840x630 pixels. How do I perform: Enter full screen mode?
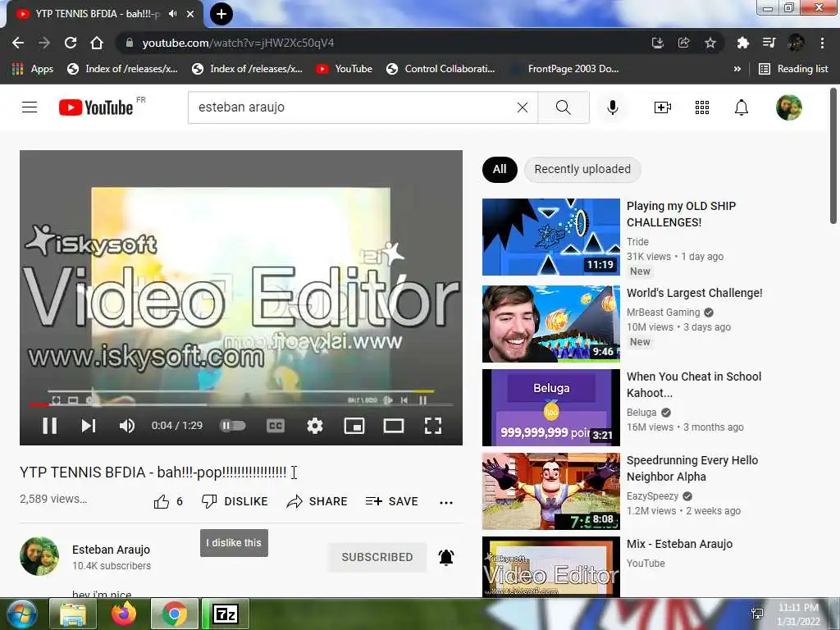[433, 426]
